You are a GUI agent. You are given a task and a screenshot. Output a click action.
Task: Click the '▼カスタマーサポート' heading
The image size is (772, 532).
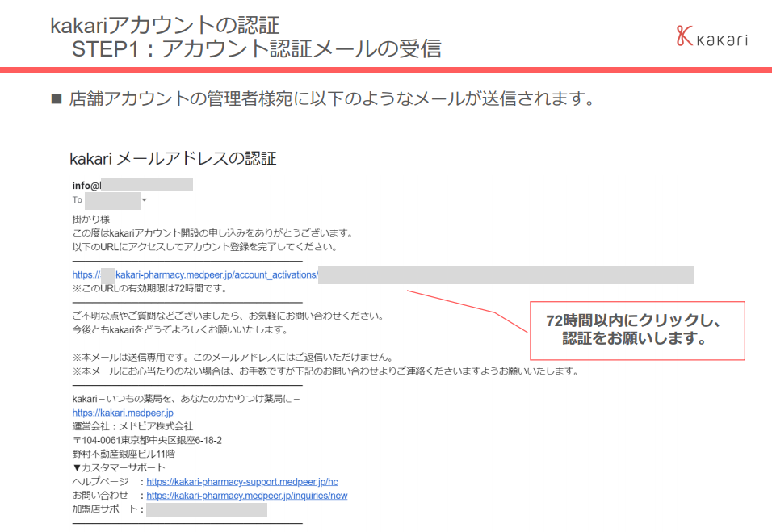(x=118, y=467)
